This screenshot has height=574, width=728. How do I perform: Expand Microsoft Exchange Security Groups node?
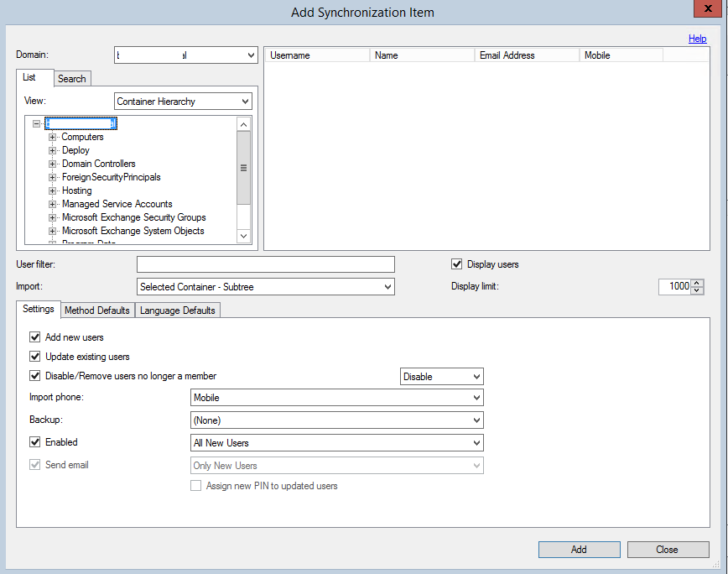[53, 217]
